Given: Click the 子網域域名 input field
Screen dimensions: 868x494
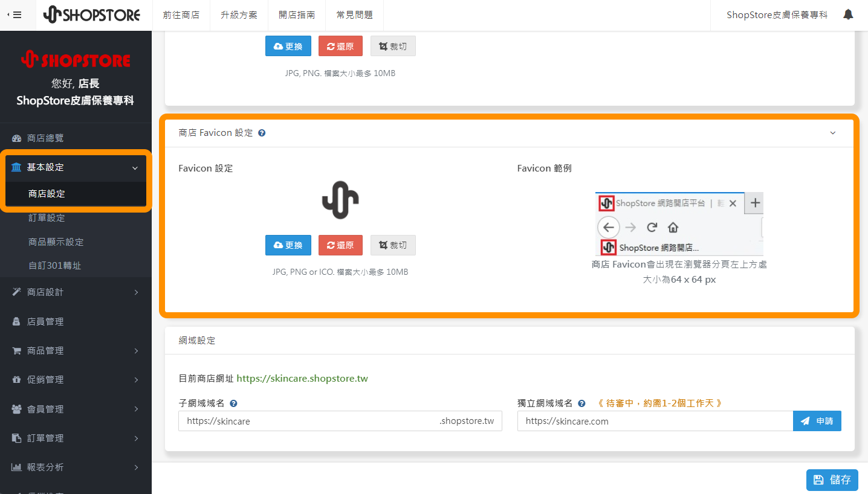Looking at the screenshot, I should click(340, 421).
